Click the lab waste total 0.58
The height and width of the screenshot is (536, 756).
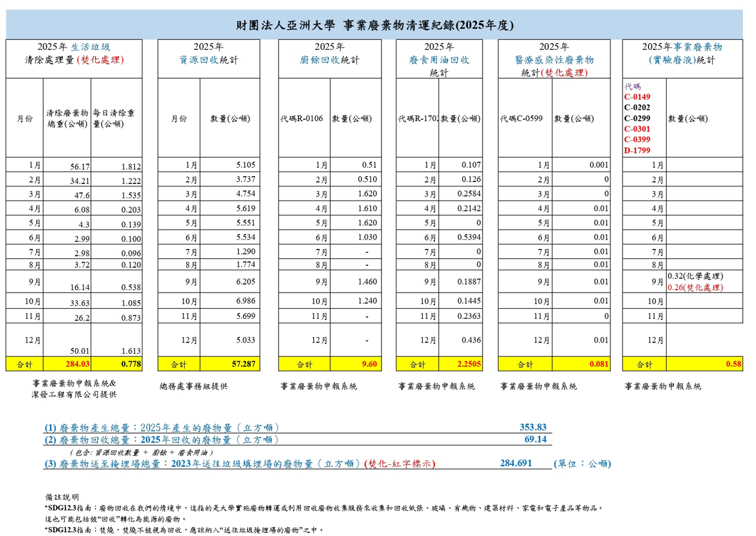click(x=734, y=364)
